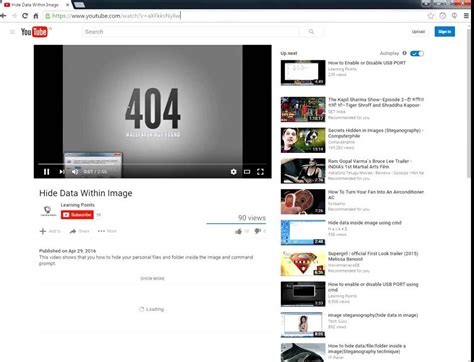Expand description with Show More
Screen dimensions: 474x362
(153, 279)
